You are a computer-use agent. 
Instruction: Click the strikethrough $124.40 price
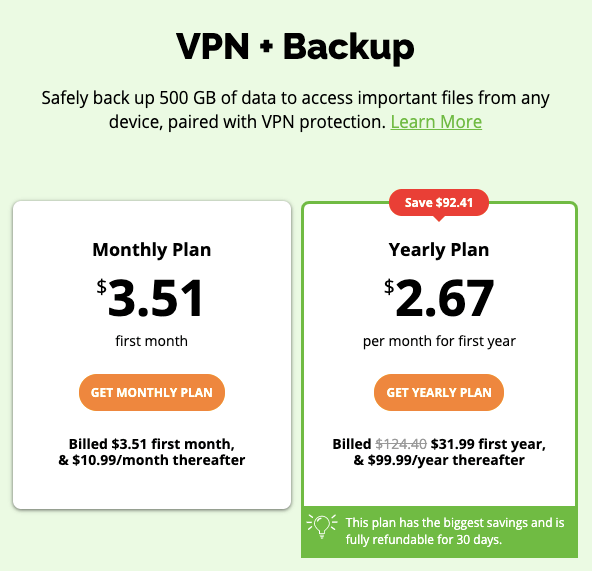401,444
